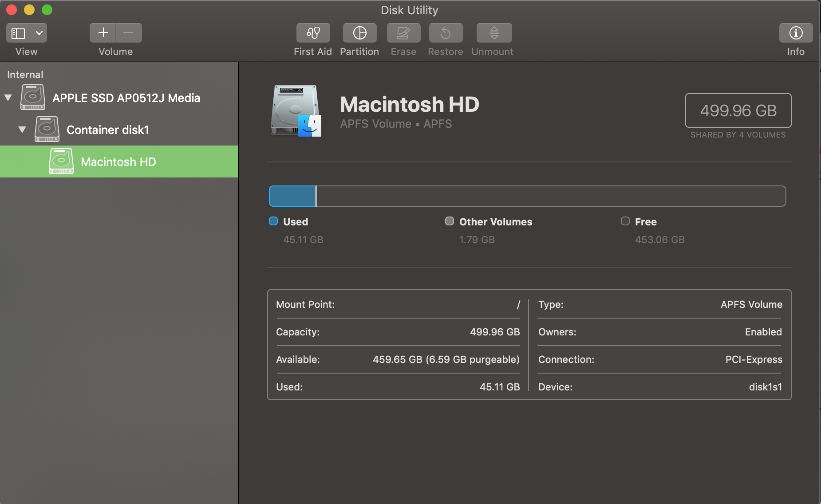Add a volume with the plus button

tap(103, 33)
